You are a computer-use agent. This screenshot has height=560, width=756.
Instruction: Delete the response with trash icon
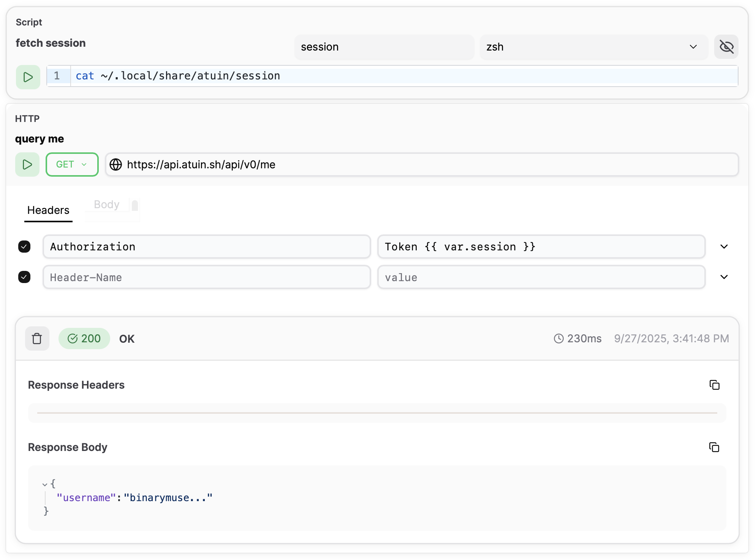click(37, 339)
